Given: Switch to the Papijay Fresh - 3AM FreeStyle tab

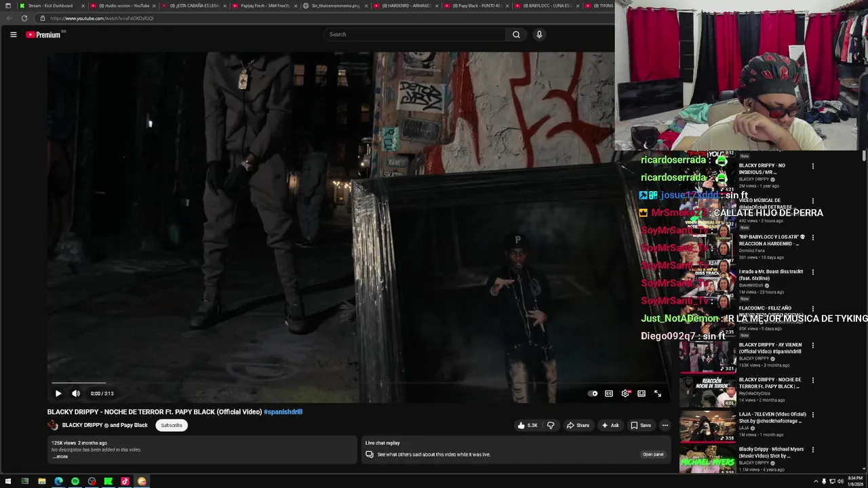Looking at the screenshot, I should (265, 5).
